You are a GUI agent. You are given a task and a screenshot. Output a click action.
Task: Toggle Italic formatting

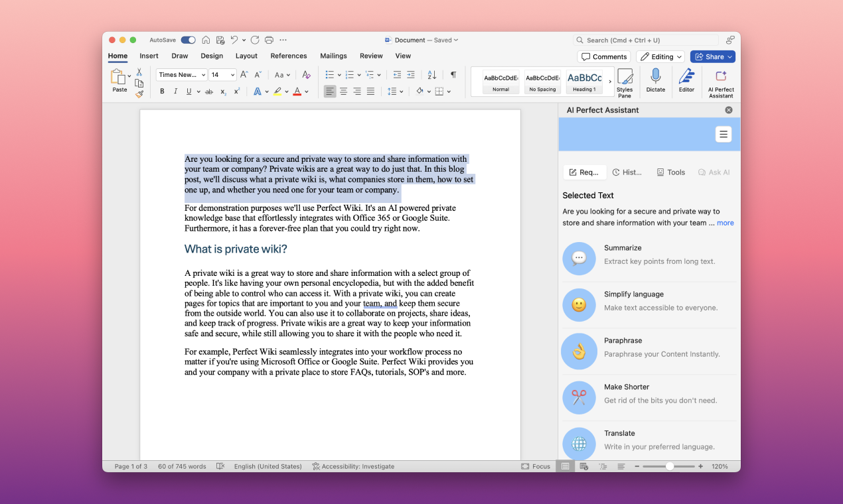click(175, 92)
